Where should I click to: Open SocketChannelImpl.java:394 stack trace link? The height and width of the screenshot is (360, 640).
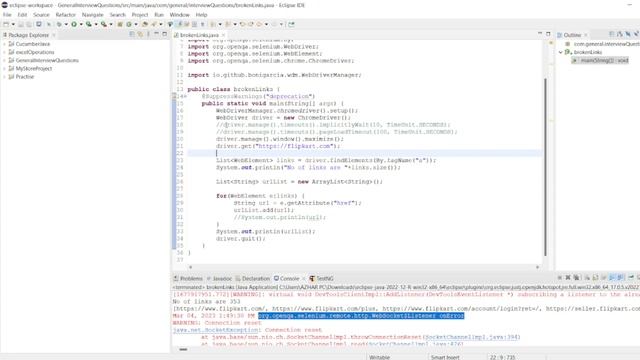pyautogui.click(x=471, y=337)
